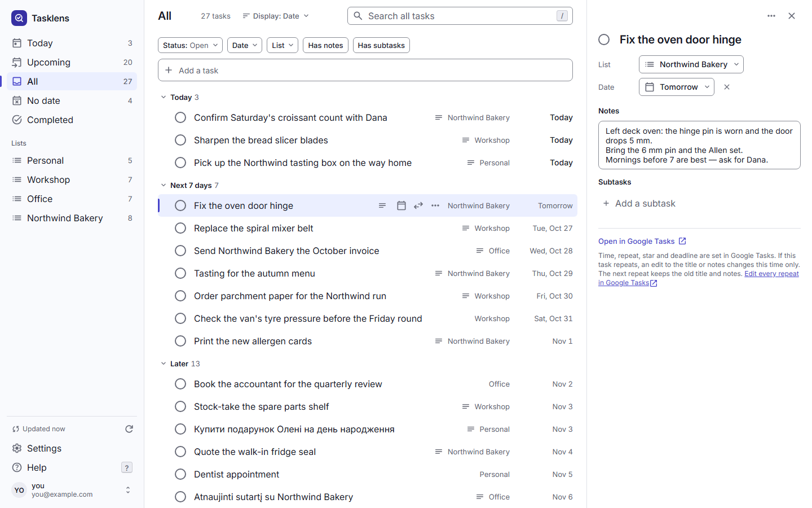Open the Workshop list
Image resolution: width=812 pixels, height=508 pixels.
click(72, 179)
